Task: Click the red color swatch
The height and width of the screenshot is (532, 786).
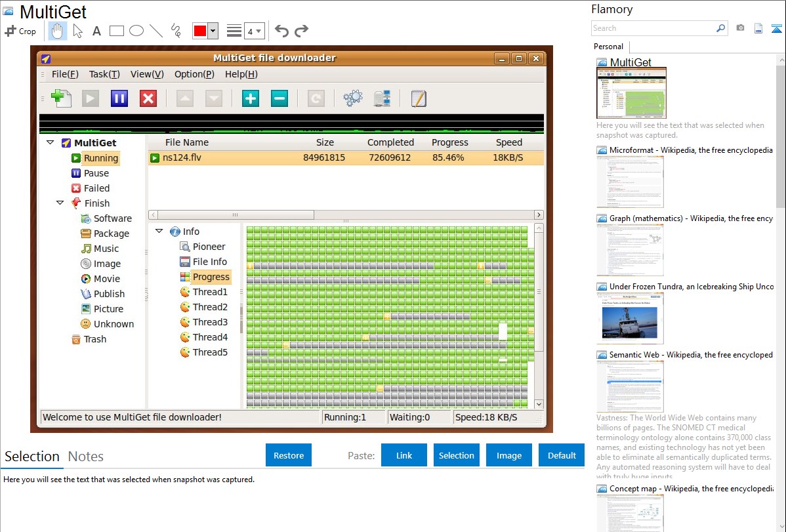Action: point(200,31)
